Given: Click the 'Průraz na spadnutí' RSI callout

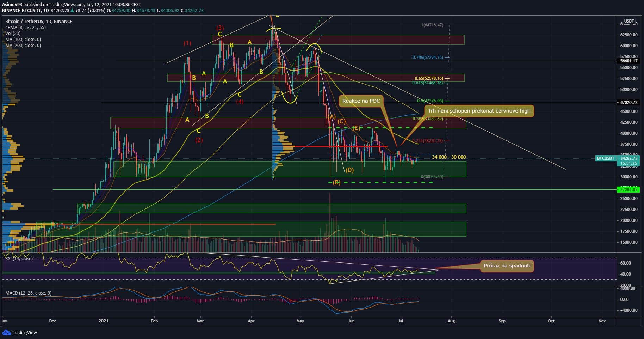Looking at the screenshot, I should pos(507,266).
